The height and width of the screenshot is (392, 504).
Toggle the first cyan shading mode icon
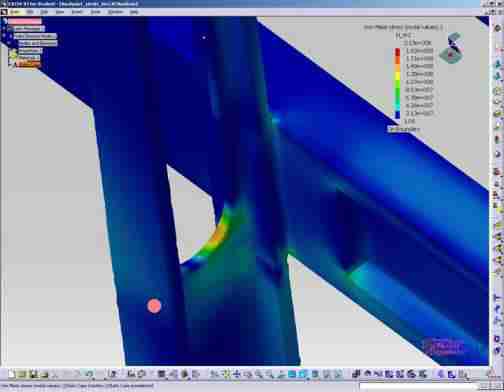coord(292,374)
